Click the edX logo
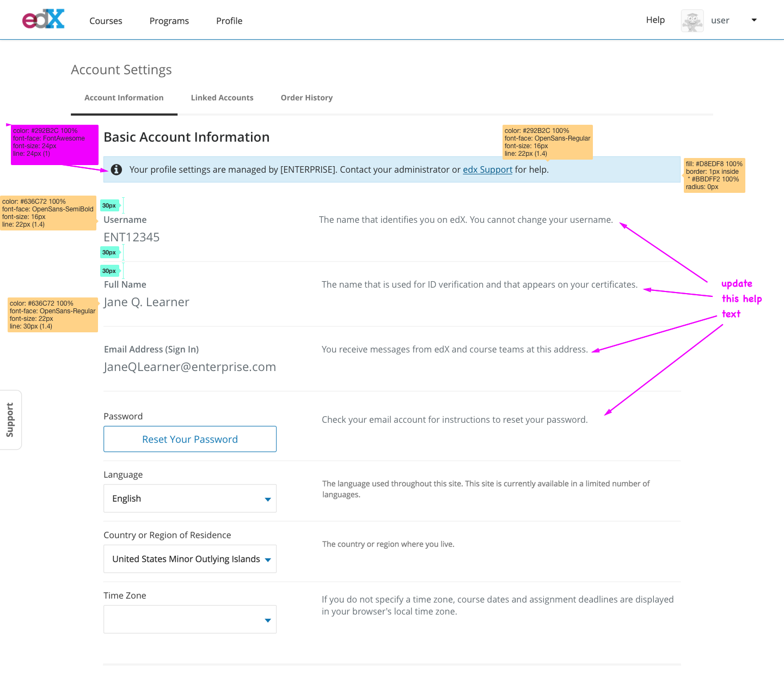Viewport: 784px width, 681px height. pyautogui.click(x=43, y=19)
